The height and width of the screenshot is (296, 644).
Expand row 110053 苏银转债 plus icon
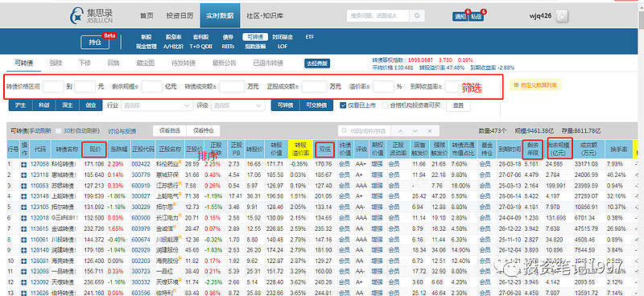(x=24, y=186)
